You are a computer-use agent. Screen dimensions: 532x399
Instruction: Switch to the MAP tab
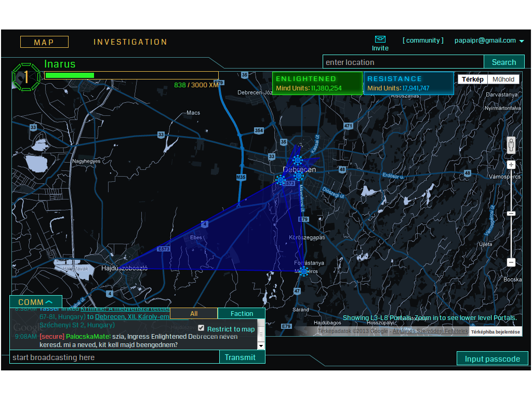point(44,42)
